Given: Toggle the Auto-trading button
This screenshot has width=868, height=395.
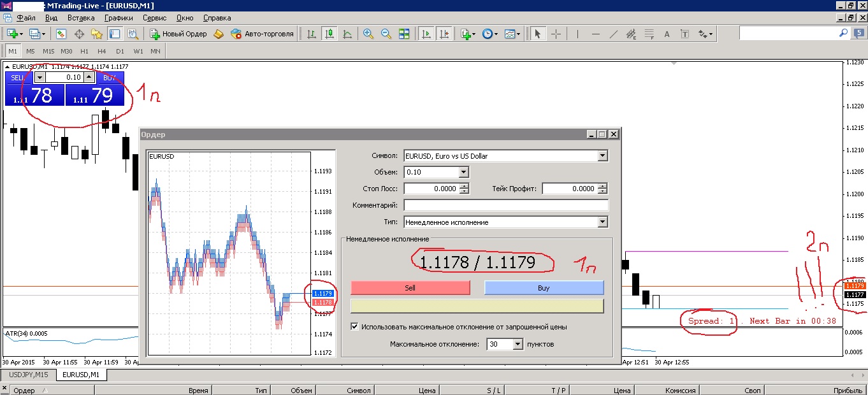Looking at the screenshot, I should 262,34.
